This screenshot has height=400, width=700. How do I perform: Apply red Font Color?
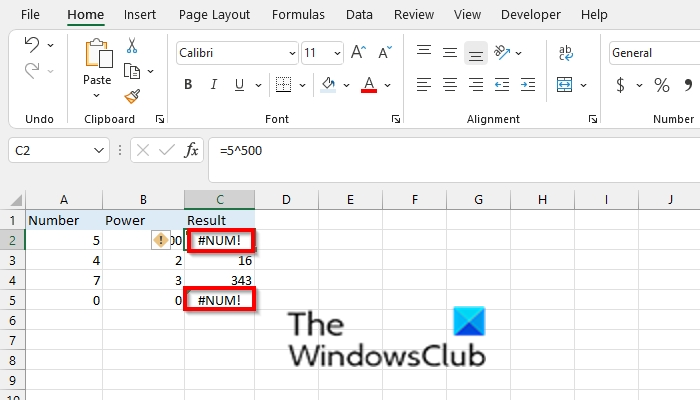point(369,84)
